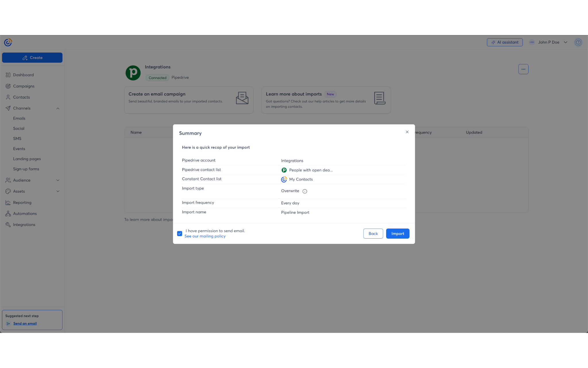Uncheck permission to send email checkbox
The width and height of the screenshot is (588, 368).
pyautogui.click(x=180, y=233)
